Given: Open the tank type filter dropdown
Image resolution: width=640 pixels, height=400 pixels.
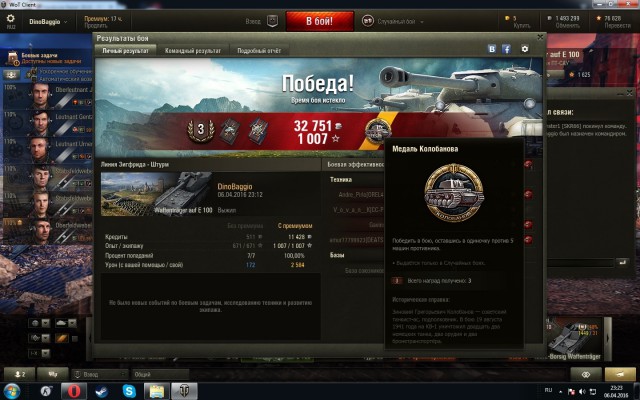Looking at the screenshot, I should click(66, 323).
